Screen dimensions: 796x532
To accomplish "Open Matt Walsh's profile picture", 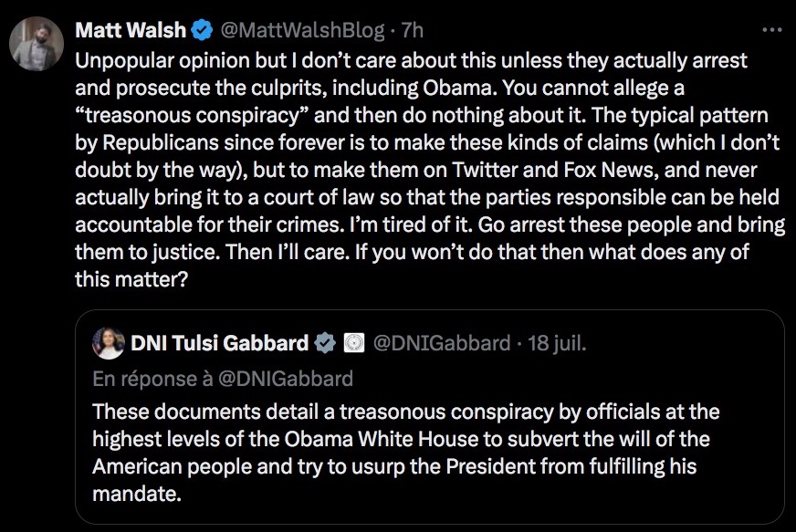I will [37, 43].
